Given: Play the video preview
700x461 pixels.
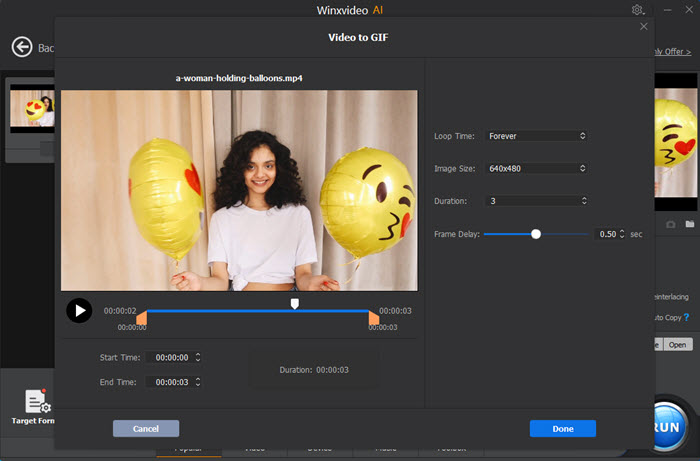Looking at the screenshot, I should (x=79, y=311).
